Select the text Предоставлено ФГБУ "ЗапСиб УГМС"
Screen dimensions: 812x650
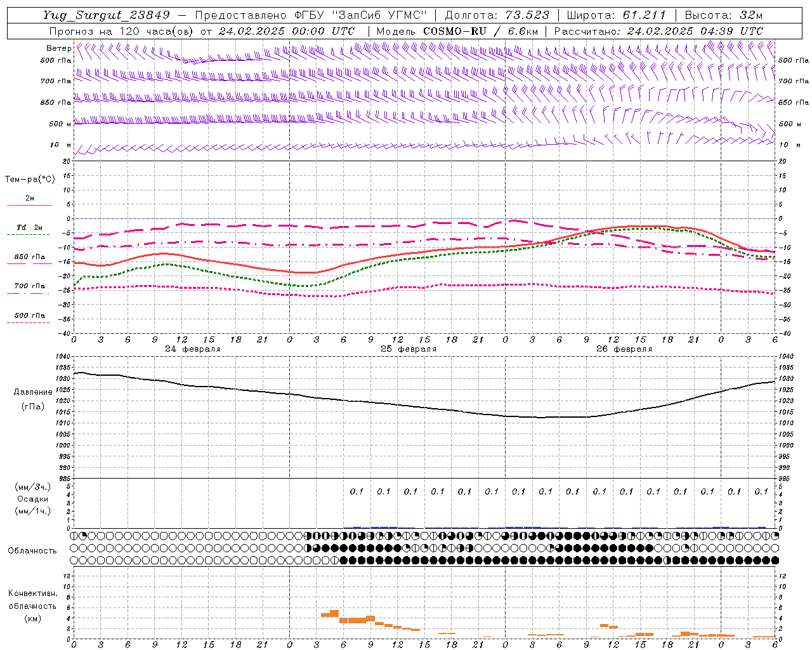pyautogui.click(x=311, y=15)
